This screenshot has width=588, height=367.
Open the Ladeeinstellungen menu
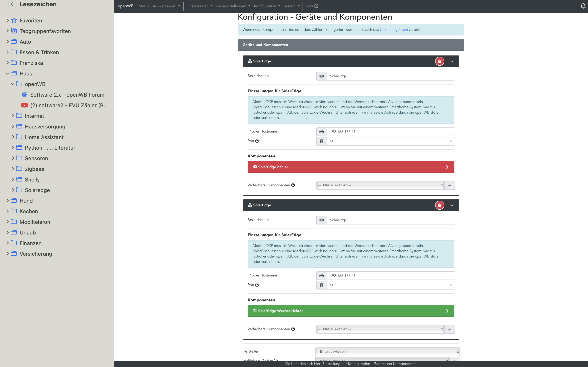233,6
